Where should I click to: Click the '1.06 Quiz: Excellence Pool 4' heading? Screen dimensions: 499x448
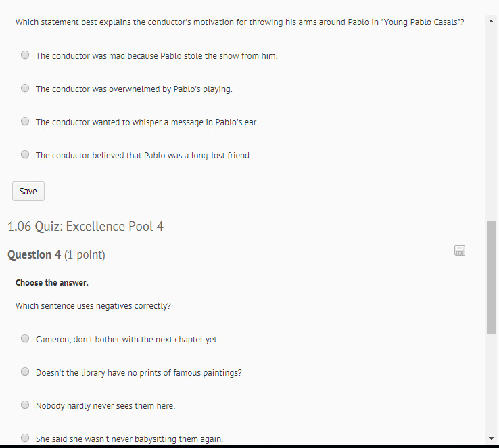pos(85,227)
